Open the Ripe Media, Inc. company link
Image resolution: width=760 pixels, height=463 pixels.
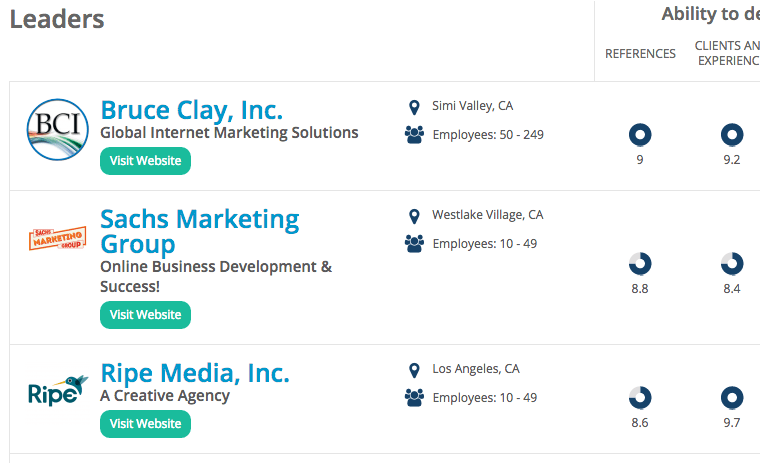(195, 373)
